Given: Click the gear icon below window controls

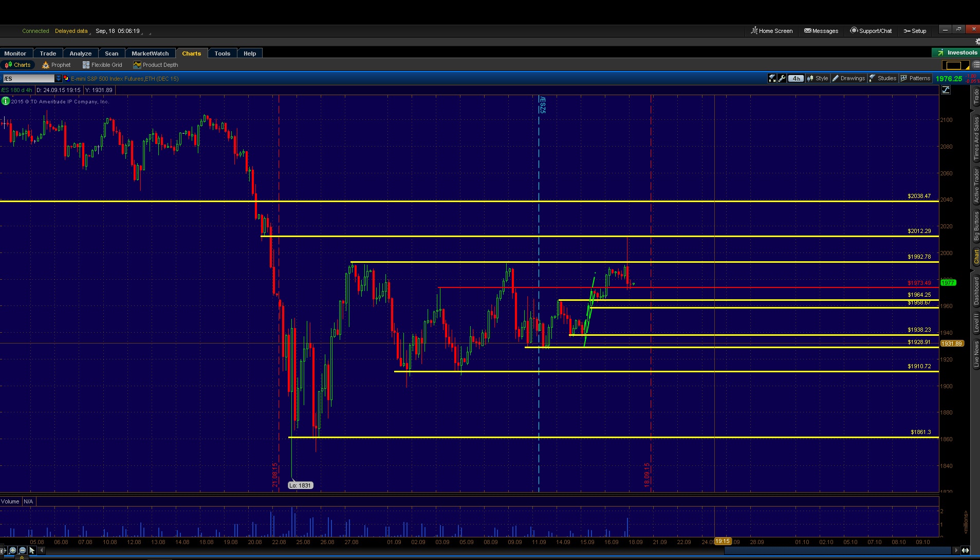Looking at the screenshot, I should coord(976,42).
